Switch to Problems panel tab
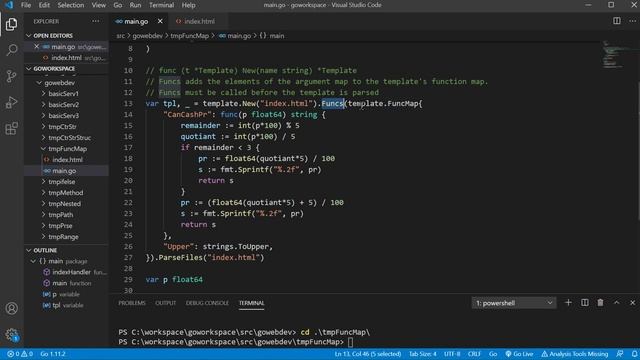The width and height of the screenshot is (640, 360). pos(132,303)
